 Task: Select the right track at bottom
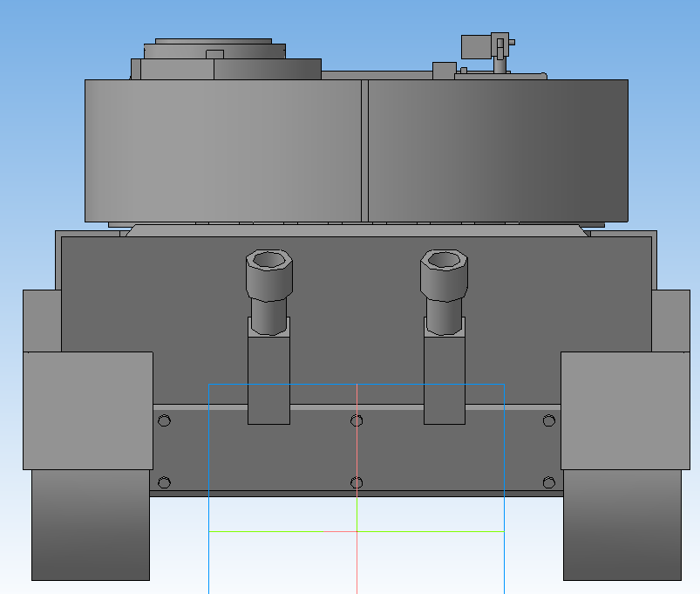click(x=622, y=526)
